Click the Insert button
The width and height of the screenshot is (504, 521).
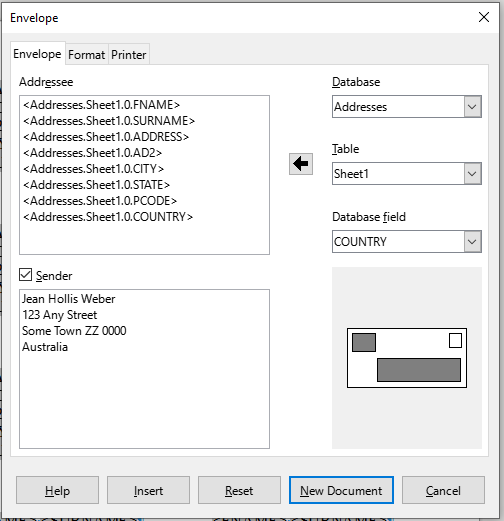click(x=148, y=490)
